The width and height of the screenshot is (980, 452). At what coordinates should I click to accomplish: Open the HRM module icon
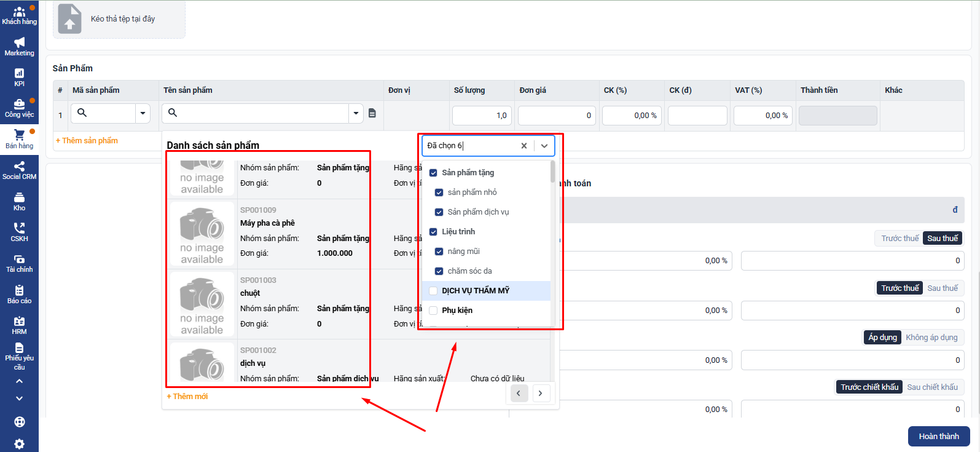click(19, 325)
